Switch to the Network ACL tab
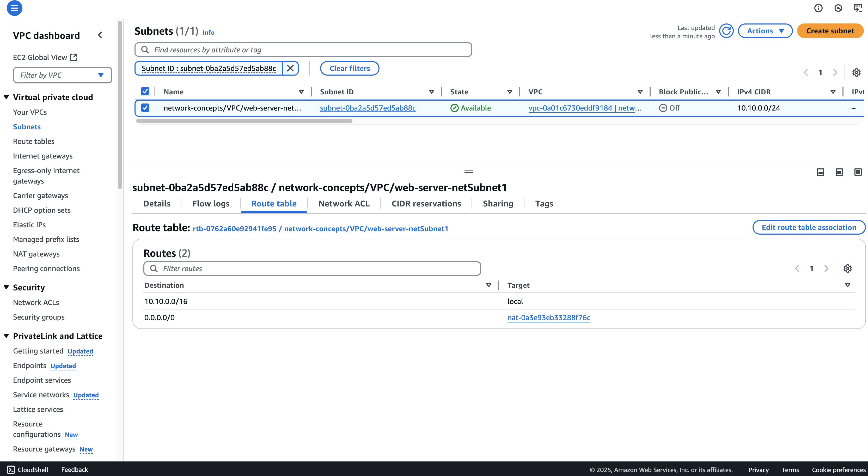The height and width of the screenshot is (476, 868). click(x=344, y=204)
